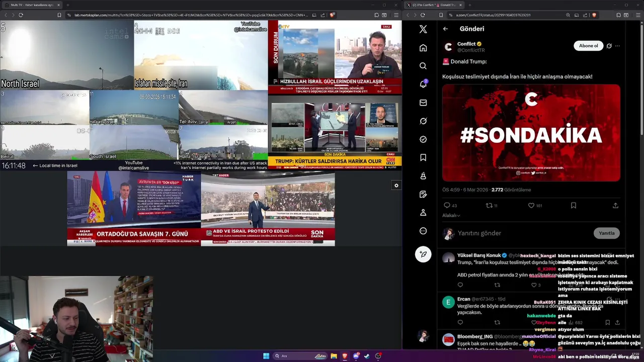Open new tab in Multi TV window
This screenshot has width=644, height=362.
tap(68, 5)
